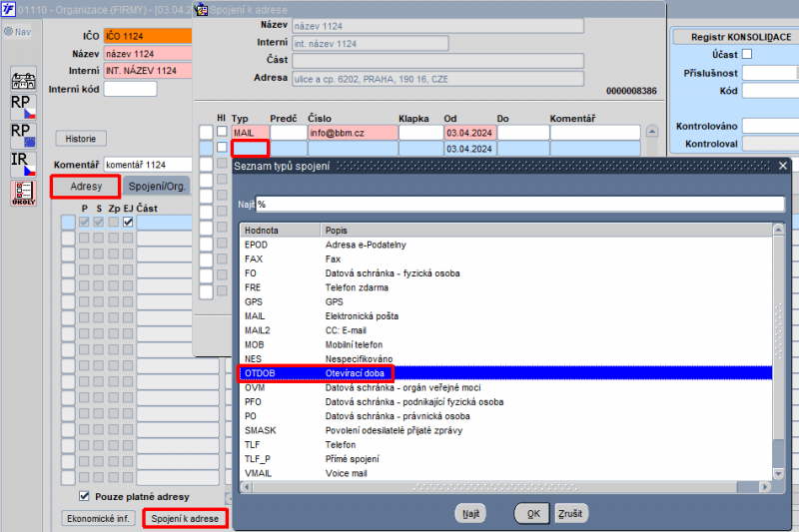799x532 pixels.
Task: Click the Spojení k adrese window icon
Action: click(202, 9)
